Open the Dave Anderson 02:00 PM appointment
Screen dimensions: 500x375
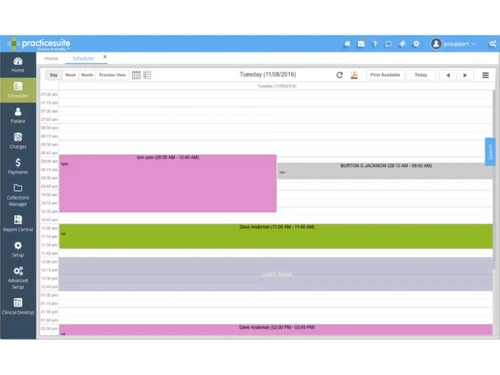click(x=276, y=330)
